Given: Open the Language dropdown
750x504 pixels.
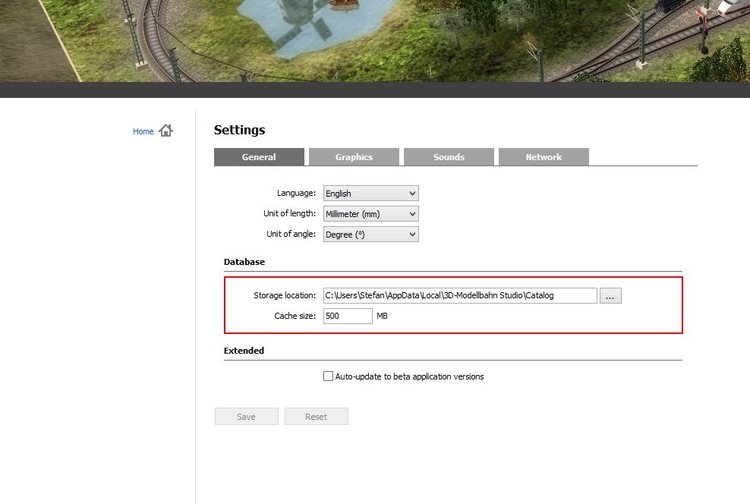Looking at the screenshot, I should tap(371, 193).
